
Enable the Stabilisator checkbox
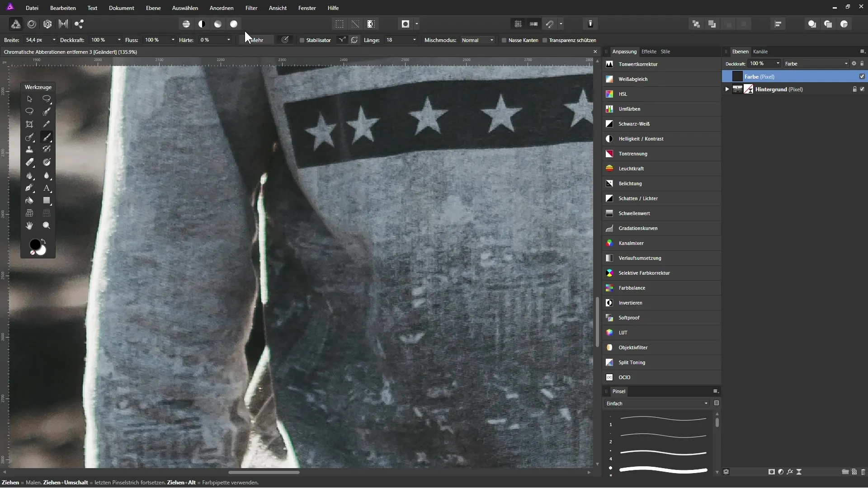[302, 40]
